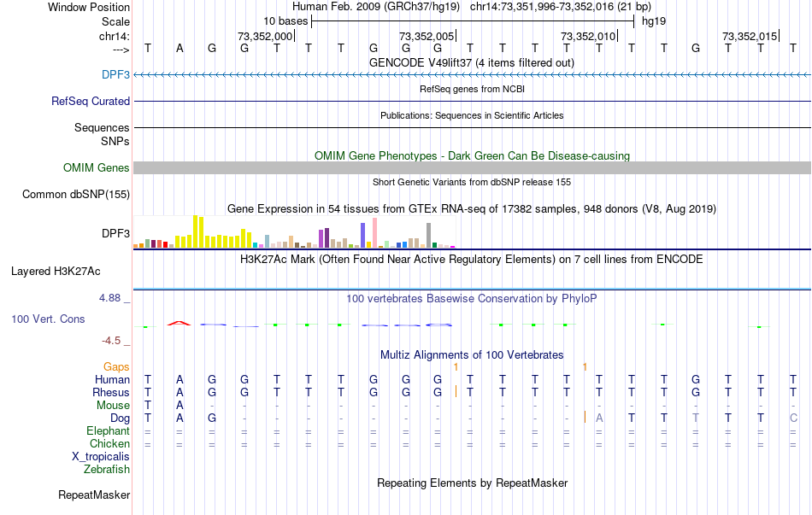Click the orange insertion bar in the Dog row

coord(585,417)
